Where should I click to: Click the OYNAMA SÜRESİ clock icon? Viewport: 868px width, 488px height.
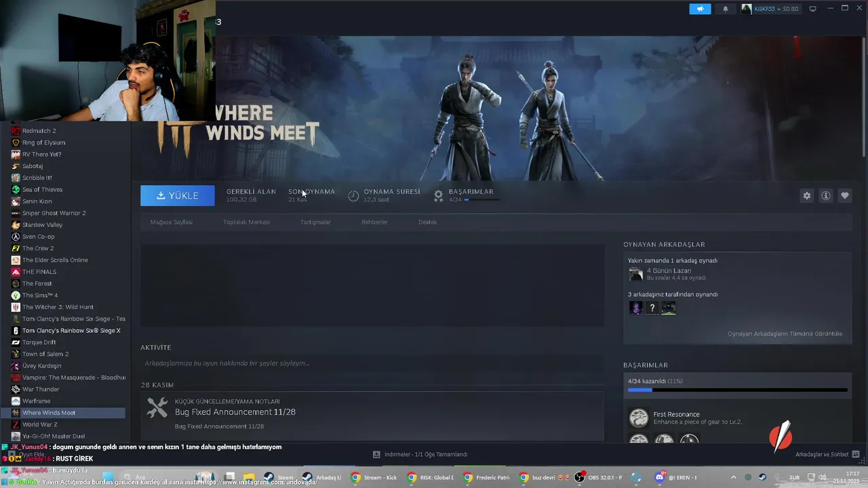tap(353, 196)
